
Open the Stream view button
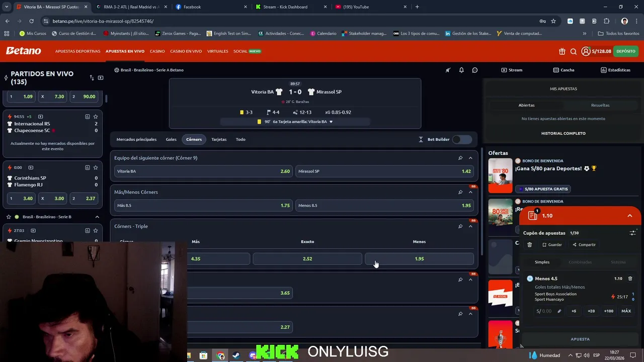tap(512, 70)
